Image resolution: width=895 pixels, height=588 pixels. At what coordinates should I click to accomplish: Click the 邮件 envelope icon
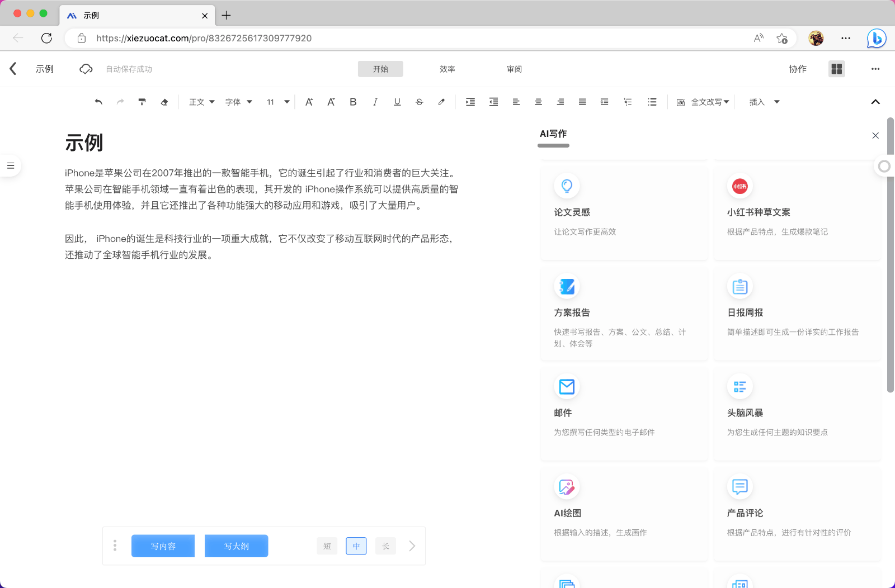[567, 387]
